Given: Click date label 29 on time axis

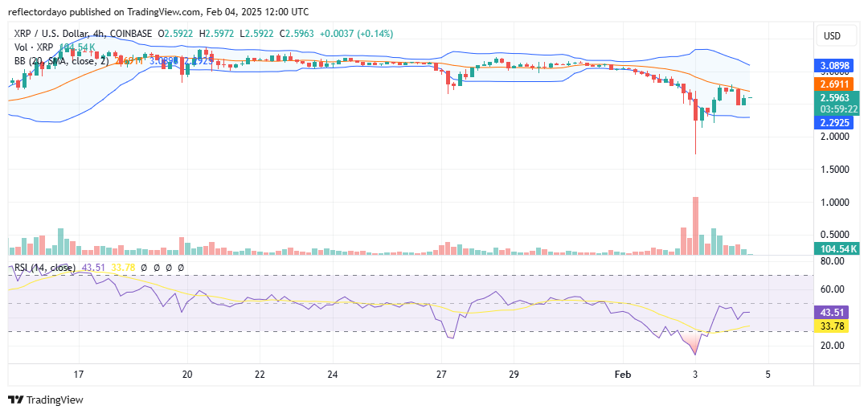Looking at the screenshot, I should (514, 374).
